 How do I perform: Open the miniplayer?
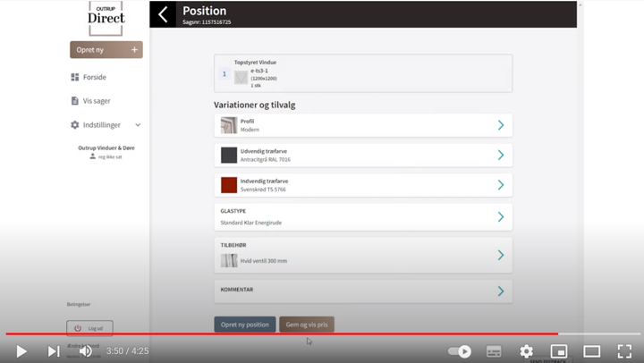(559, 351)
